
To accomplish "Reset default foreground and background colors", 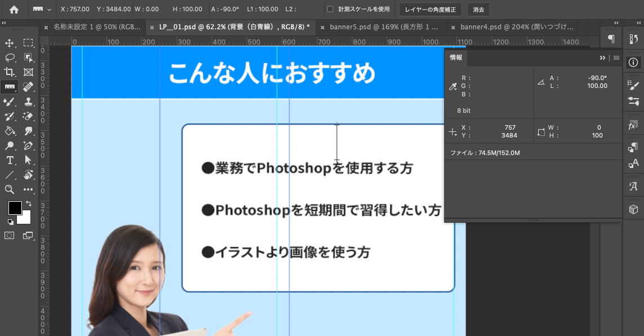I will (10, 222).
